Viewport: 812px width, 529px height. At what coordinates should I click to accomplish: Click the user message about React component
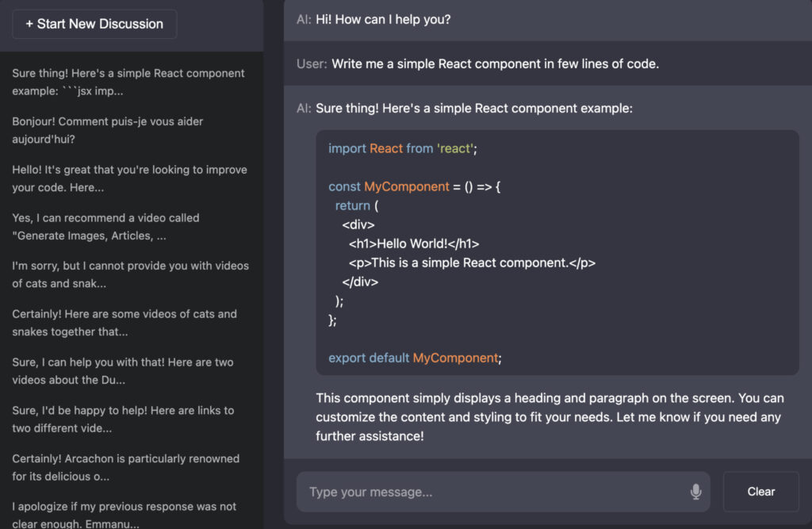[495, 63]
